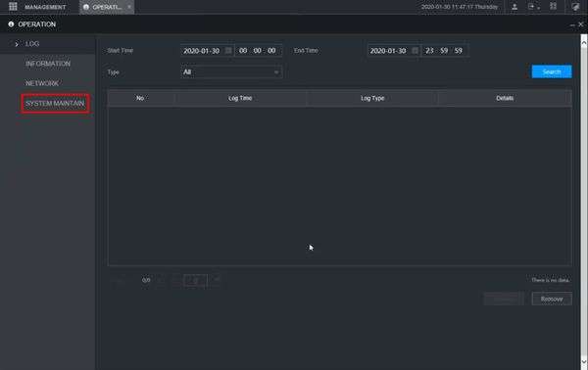Switch to the MANAGEMENT tab
The image size is (588, 370).
[x=45, y=7]
